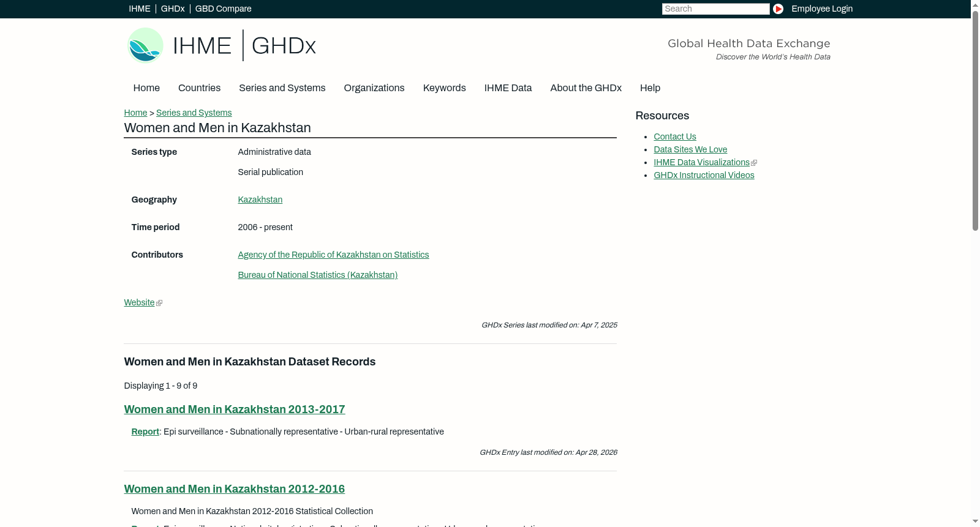Viewport: 980px width, 527px height.
Task: Click Report link under 2013-2017 record
Action: pyautogui.click(x=145, y=432)
